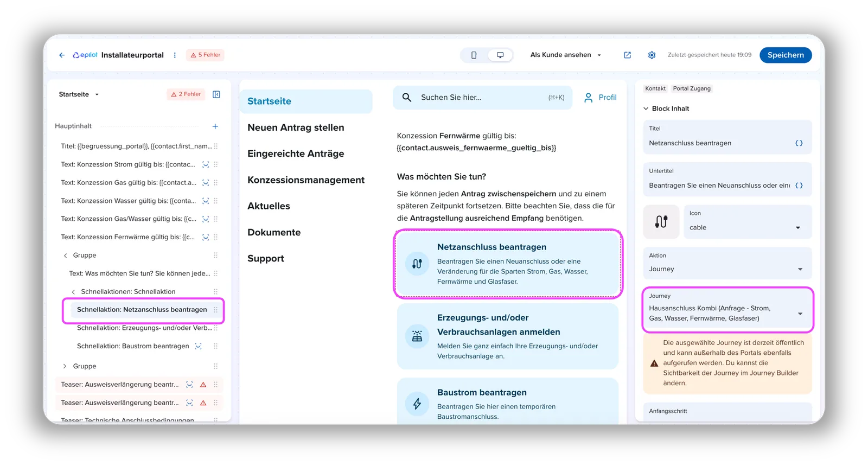Select Text: Was möchten Sie tun row
The height and width of the screenshot is (466, 868).
pos(139,273)
